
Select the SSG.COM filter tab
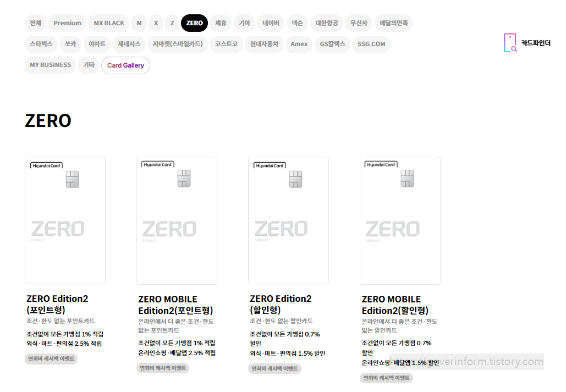pyautogui.click(x=371, y=44)
